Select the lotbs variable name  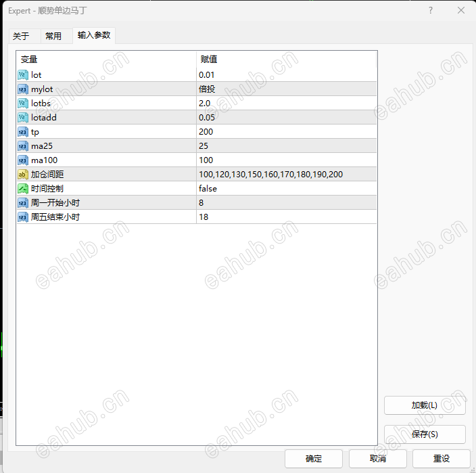[x=41, y=104]
